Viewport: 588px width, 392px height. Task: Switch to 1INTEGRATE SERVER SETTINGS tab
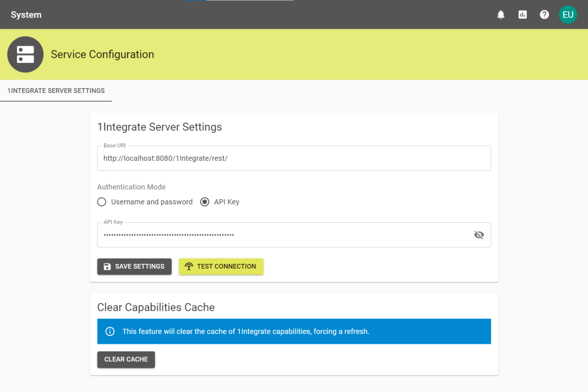pyautogui.click(x=56, y=91)
